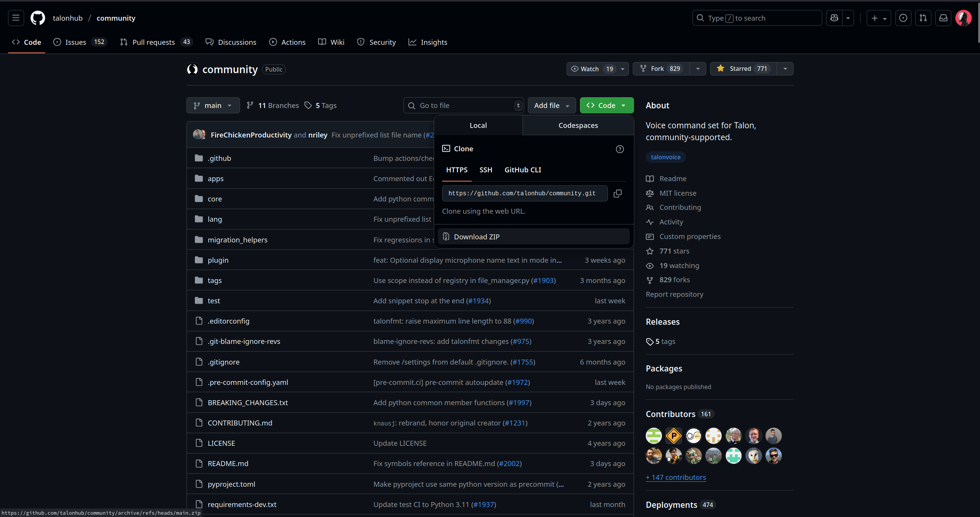Expand the Copilot dropdown arrow

click(848, 18)
